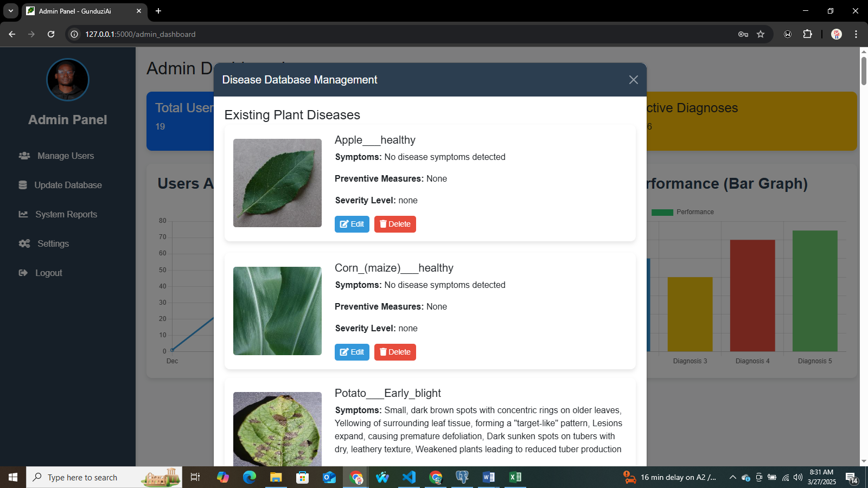The height and width of the screenshot is (488, 868).
Task: Click the browser forward arrow
Action: (31, 34)
